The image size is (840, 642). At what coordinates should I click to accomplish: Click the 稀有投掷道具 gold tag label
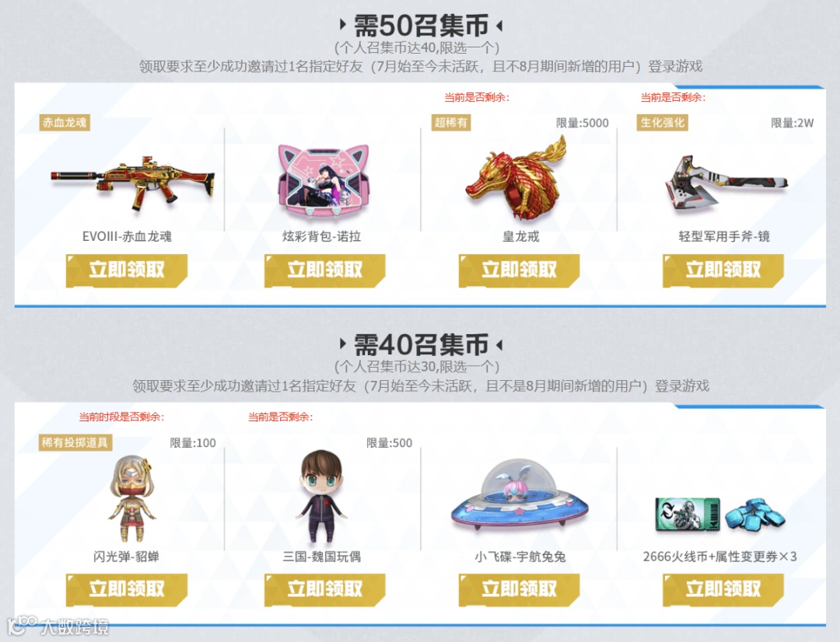click(75, 442)
